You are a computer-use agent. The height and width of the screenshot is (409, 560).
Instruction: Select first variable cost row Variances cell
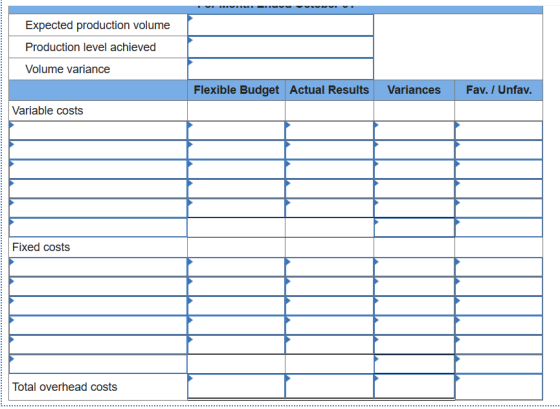point(414,131)
